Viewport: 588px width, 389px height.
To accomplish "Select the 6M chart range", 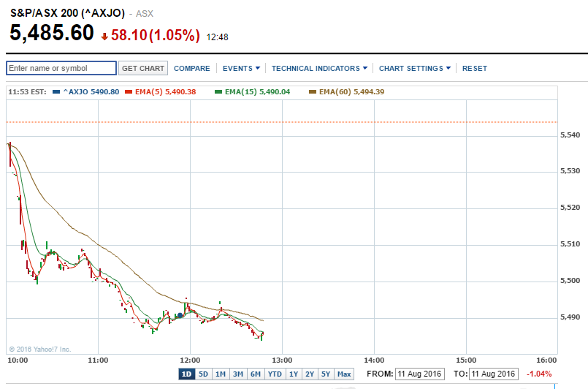I will click(255, 374).
